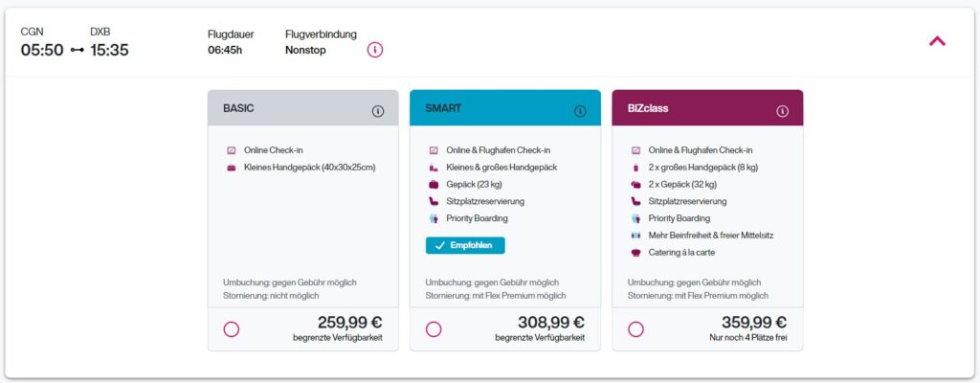Click the BIZclass extra legroom icon
The height and width of the screenshot is (383, 980).
(636, 236)
